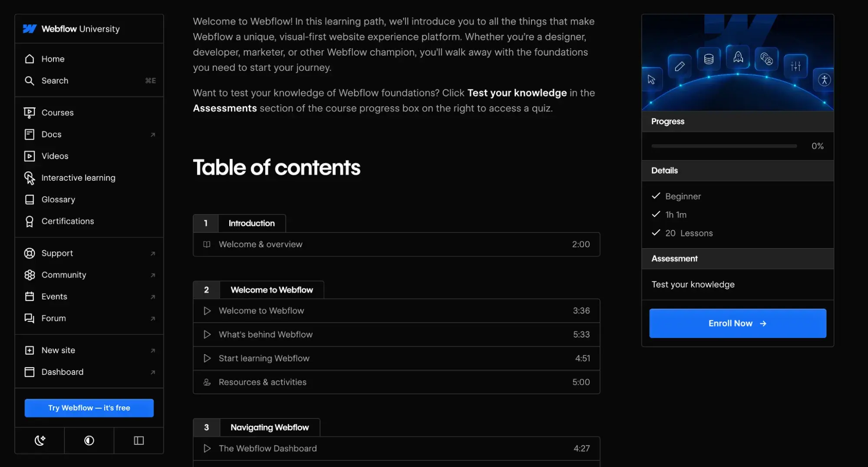Click the Glossary book icon
This screenshot has height=467, width=868.
pyautogui.click(x=30, y=199)
